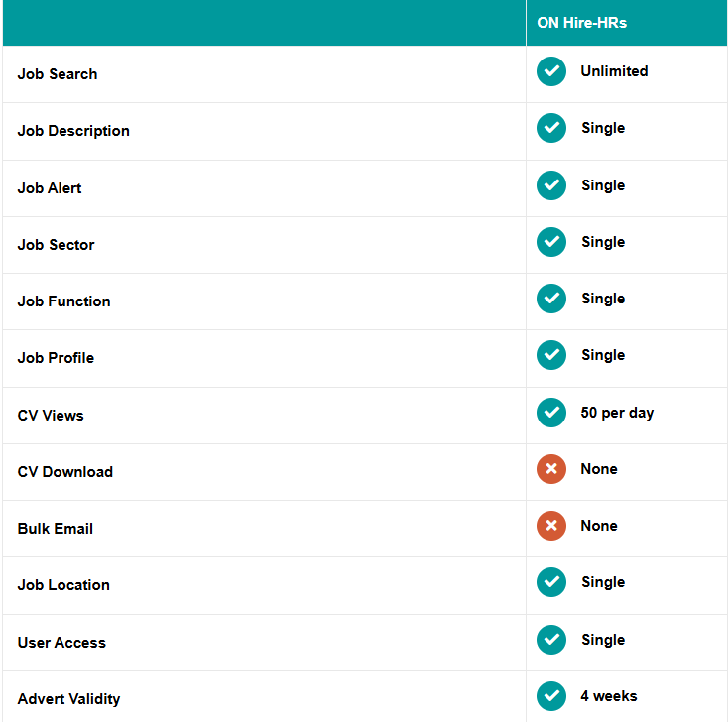Click the 4 weeks validity value
Viewport: 728px width, 722px height.
(x=609, y=696)
